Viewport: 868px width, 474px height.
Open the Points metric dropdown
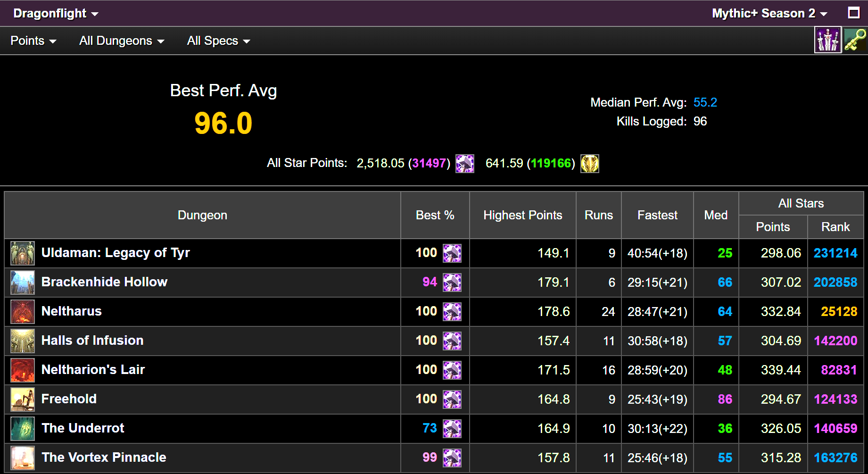point(33,41)
